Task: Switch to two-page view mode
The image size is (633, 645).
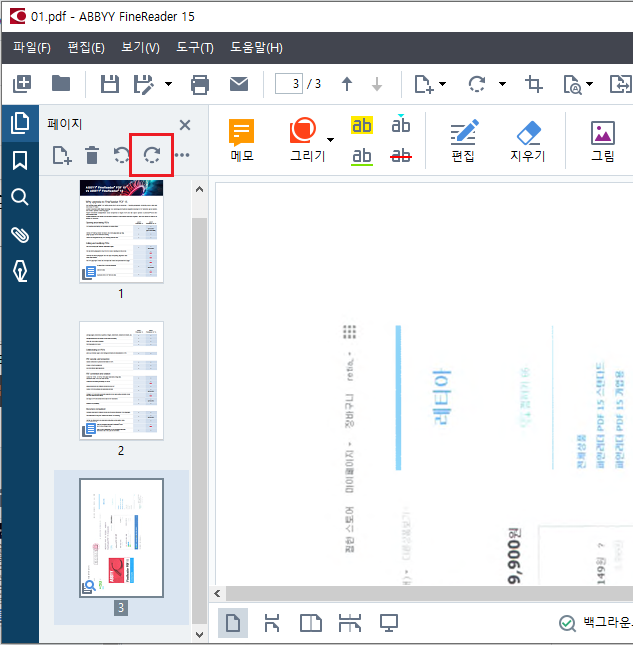Action: pyautogui.click(x=311, y=623)
